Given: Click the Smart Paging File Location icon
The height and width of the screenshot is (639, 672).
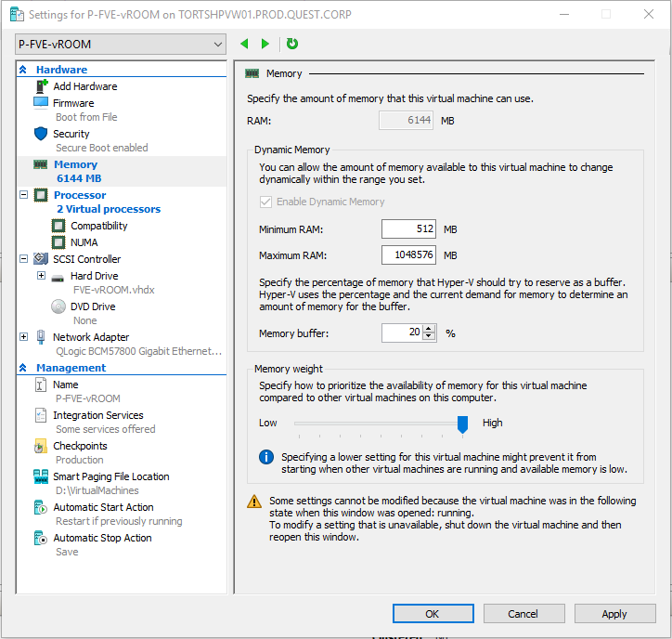Looking at the screenshot, I should [x=41, y=476].
